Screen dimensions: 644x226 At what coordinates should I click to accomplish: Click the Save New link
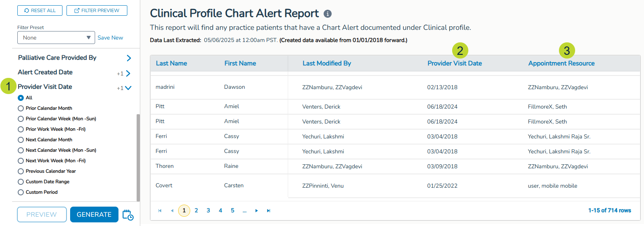(x=110, y=38)
